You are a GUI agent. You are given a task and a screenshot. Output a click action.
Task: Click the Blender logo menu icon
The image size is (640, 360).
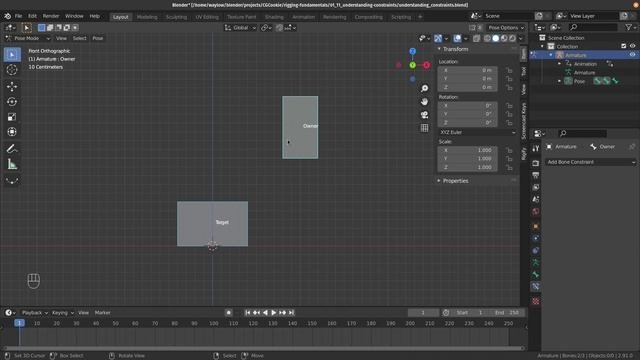pos(7,16)
